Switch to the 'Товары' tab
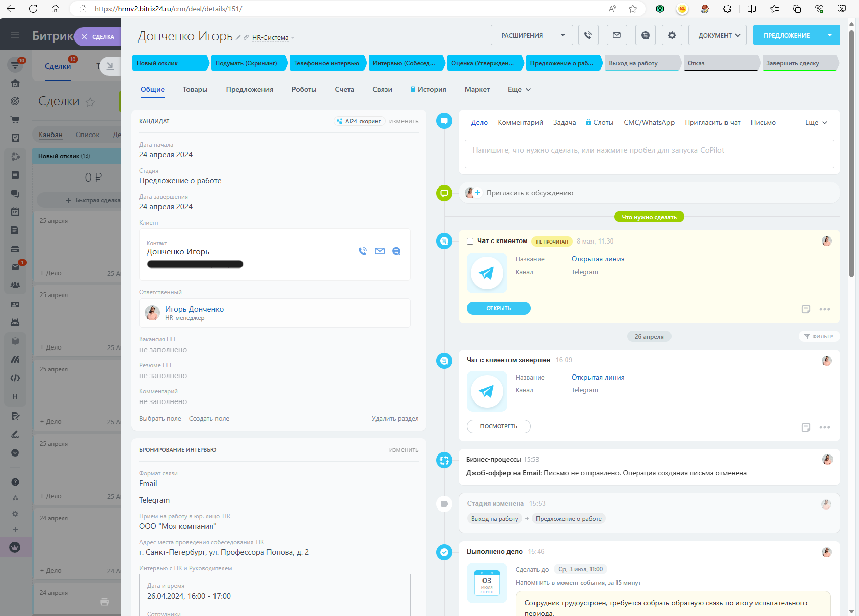 point(195,89)
